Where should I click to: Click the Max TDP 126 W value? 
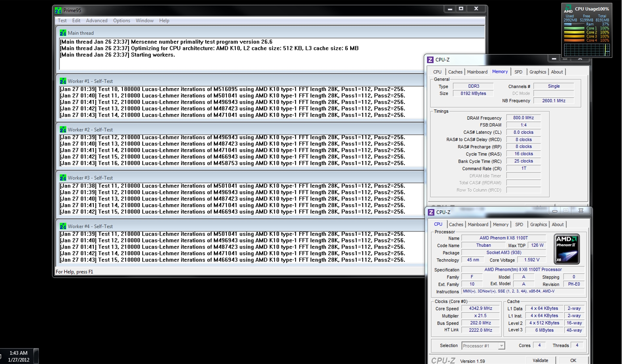537,245
